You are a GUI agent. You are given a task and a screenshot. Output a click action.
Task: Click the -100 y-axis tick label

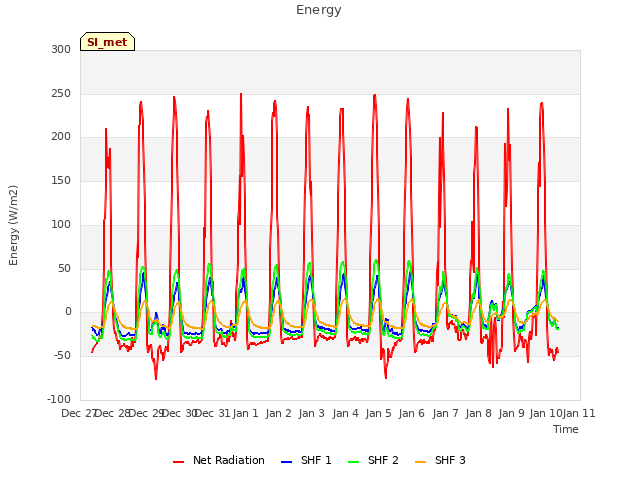click(59, 399)
